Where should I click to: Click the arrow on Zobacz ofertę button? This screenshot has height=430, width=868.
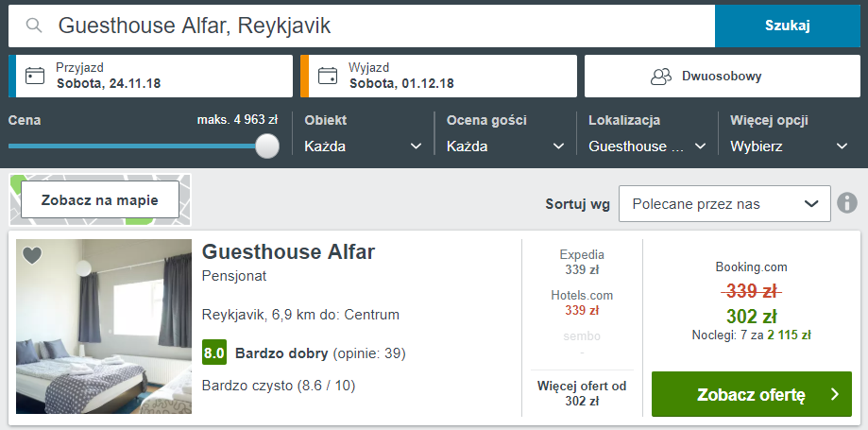click(x=834, y=394)
